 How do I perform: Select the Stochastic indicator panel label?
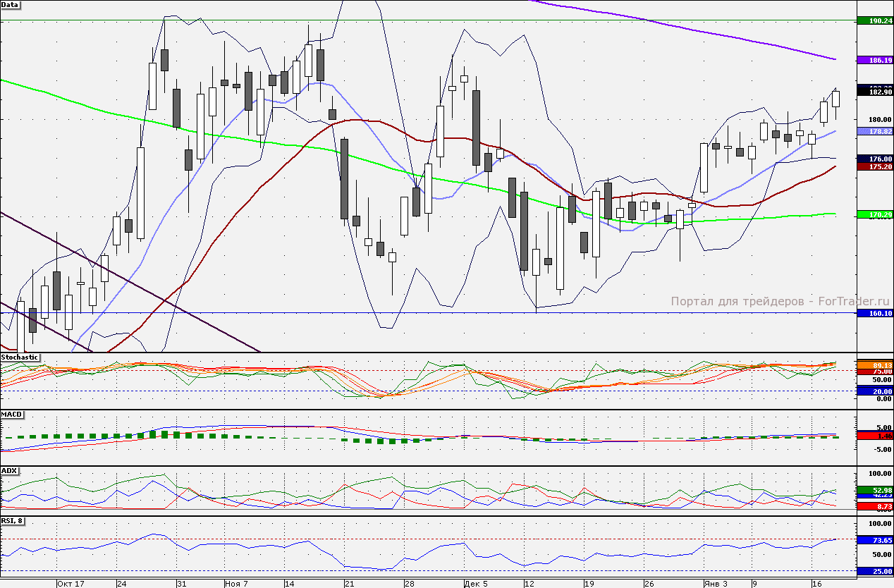(x=20, y=357)
